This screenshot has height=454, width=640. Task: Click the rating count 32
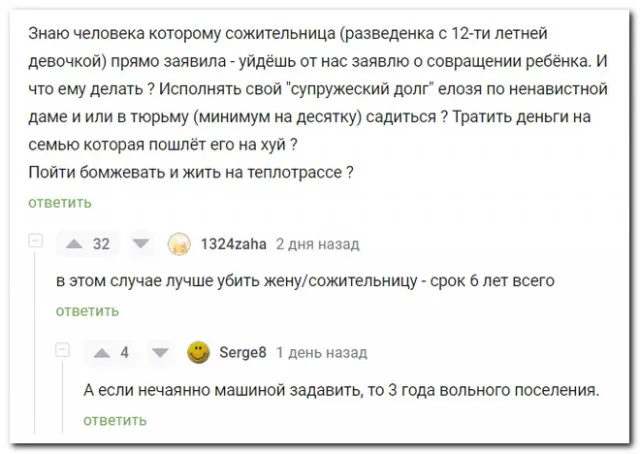pos(101,243)
